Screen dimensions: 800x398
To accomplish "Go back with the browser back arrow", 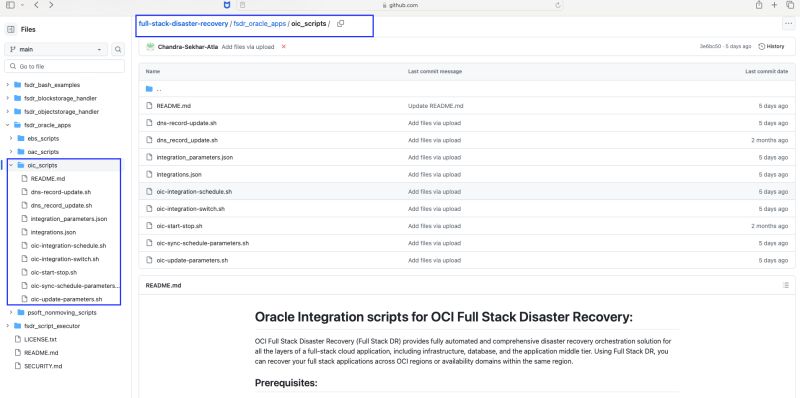I will [36, 5].
